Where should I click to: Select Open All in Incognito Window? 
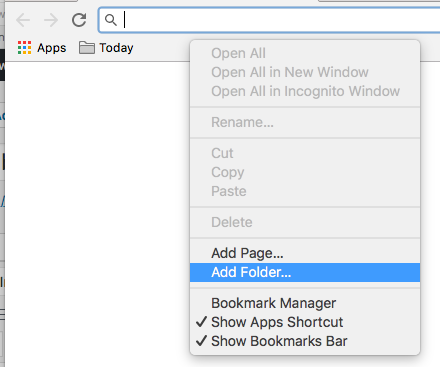[x=305, y=91]
